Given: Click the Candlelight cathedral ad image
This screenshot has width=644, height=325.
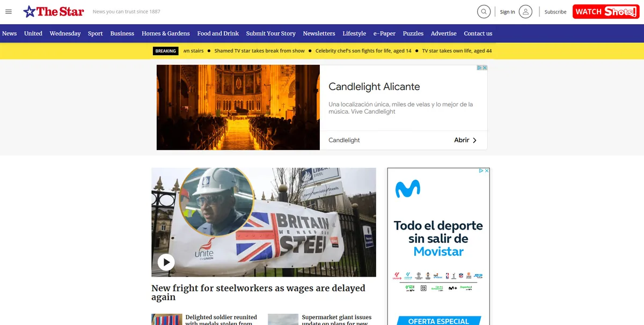Looking at the screenshot, I should (x=238, y=107).
